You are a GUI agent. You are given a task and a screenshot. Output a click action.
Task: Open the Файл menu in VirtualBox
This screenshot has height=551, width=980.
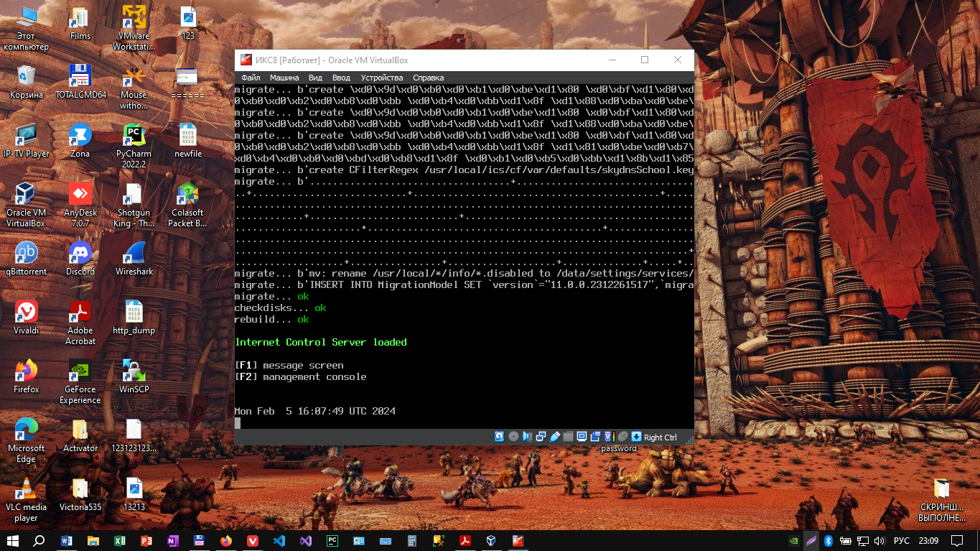[x=251, y=78]
